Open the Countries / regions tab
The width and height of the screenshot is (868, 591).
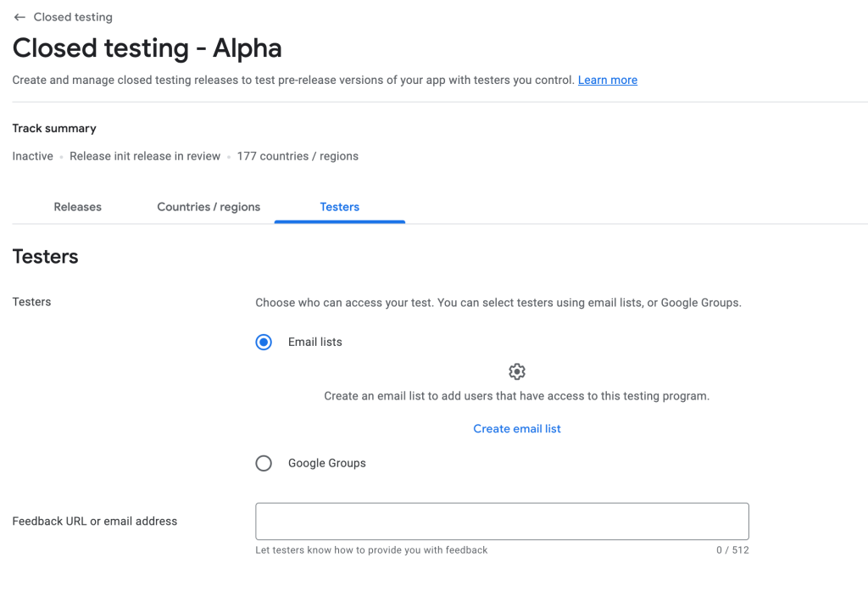(x=209, y=207)
